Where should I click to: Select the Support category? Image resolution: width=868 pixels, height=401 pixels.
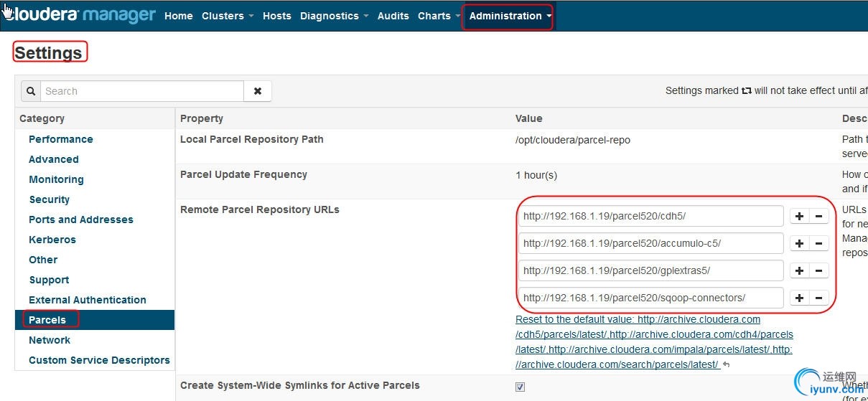click(x=49, y=280)
